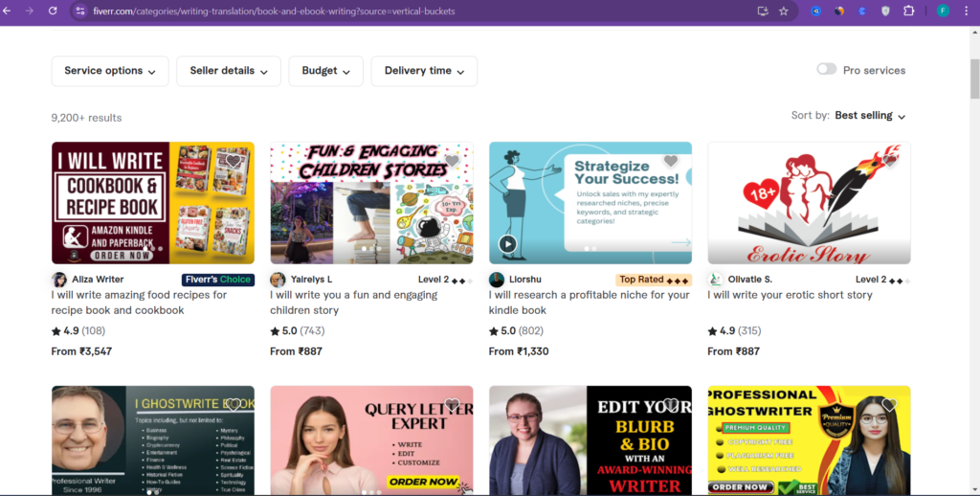The image size is (980, 496).
Task: Toggle the Pro services switch
Action: pos(826,69)
